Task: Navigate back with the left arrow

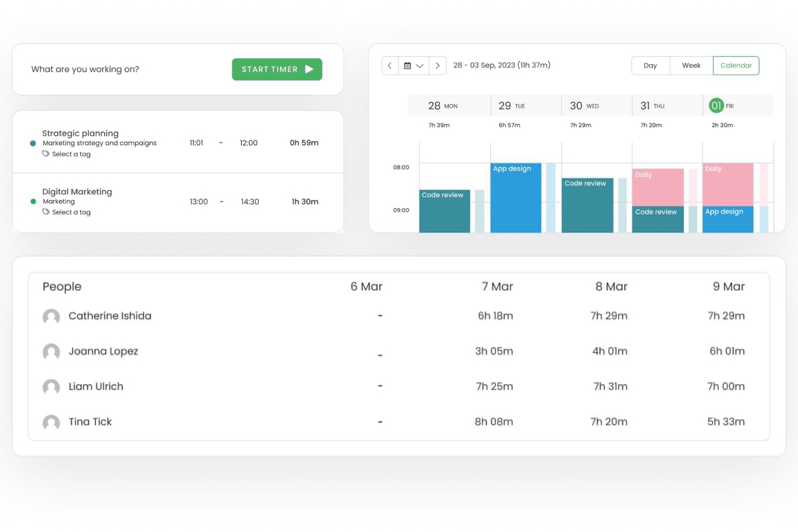Action: pyautogui.click(x=390, y=65)
